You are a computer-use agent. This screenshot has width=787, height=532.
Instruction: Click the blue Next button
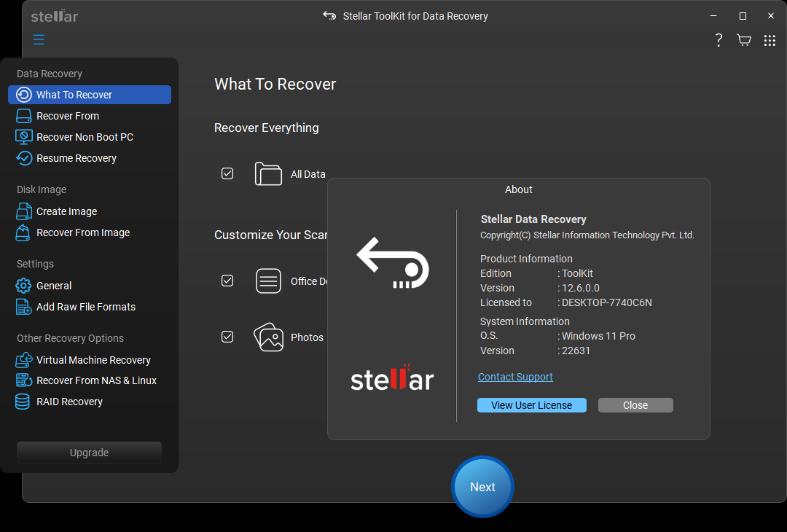[x=482, y=487]
